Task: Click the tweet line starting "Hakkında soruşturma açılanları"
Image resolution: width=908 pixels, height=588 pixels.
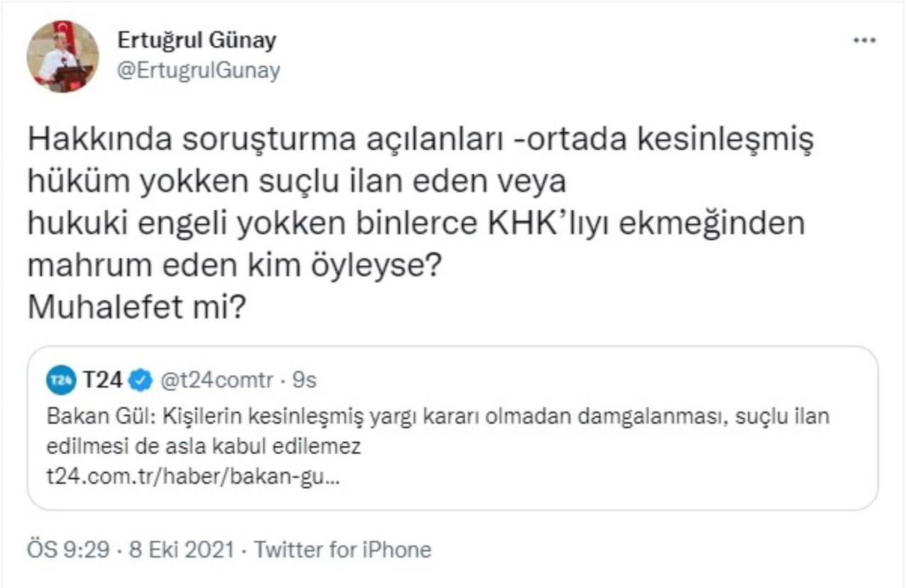Action: coord(420,140)
